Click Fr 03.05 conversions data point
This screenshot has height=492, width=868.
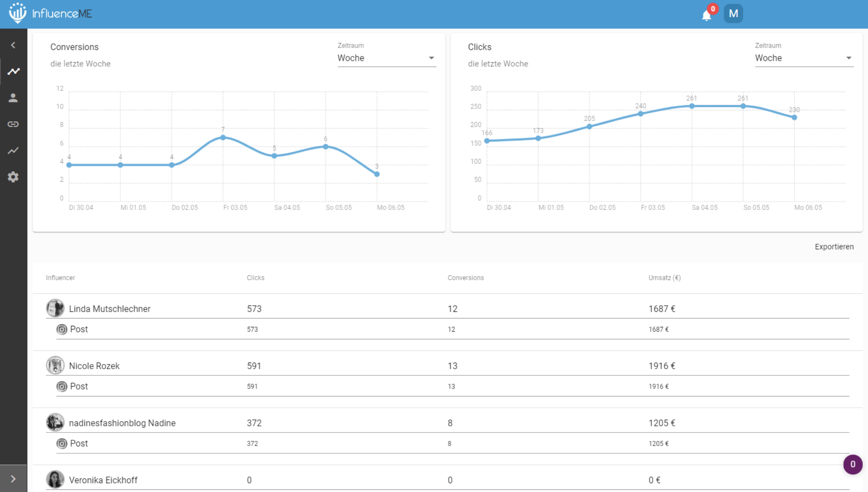click(223, 138)
